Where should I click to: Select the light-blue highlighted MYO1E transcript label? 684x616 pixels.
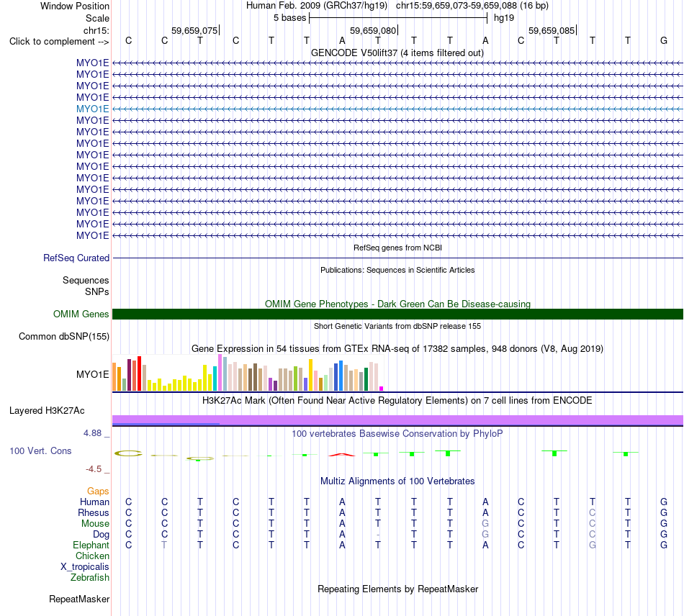[x=92, y=109]
